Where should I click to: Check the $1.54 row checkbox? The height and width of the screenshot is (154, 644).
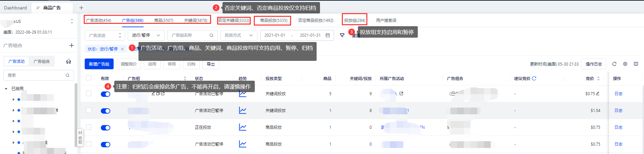click(89, 110)
